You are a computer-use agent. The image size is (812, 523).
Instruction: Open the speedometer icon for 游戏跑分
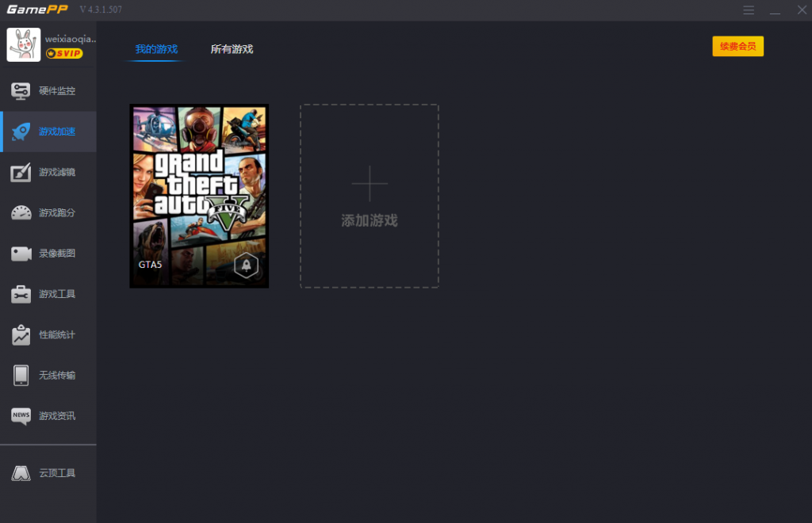coord(21,212)
